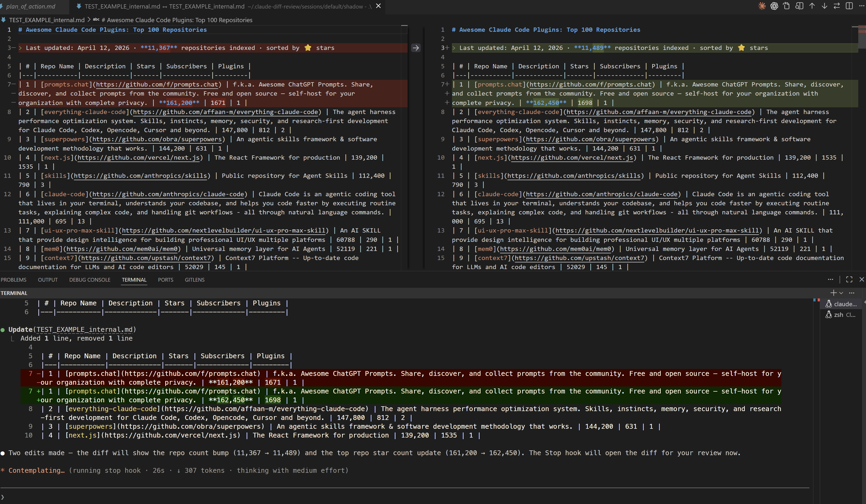Open mem0ai/mem0 URL in left diff pane
The height and width of the screenshot is (504, 866).
pyautogui.click(x=122, y=249)
